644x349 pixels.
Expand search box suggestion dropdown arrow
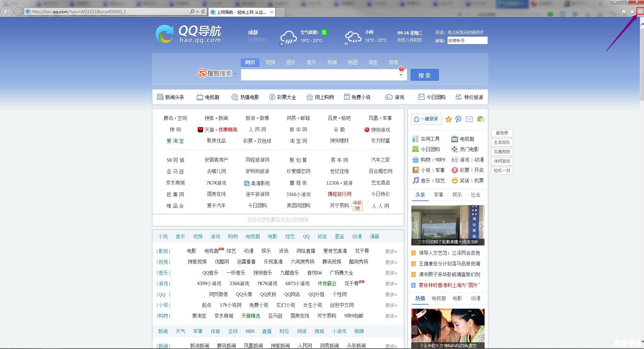point(401,75)
